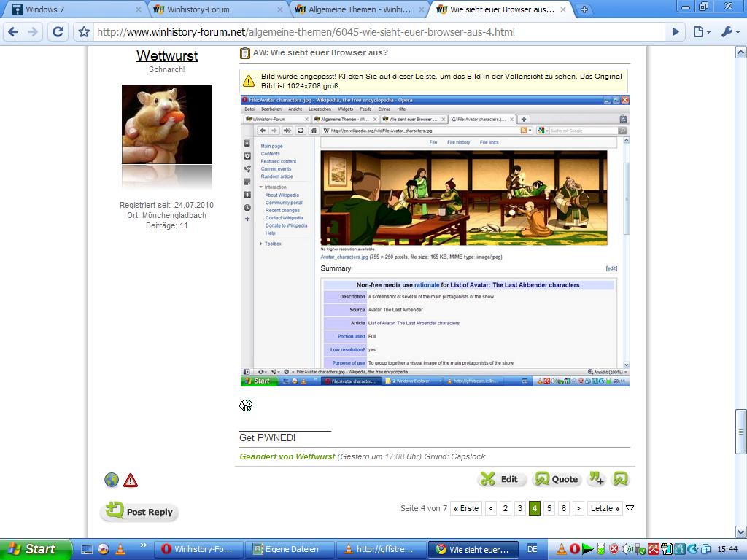The image size is (747, 560).
Task: Click the quick reply icon right of multi-quote
Action: pyautogui.click(x=621, y=479)
